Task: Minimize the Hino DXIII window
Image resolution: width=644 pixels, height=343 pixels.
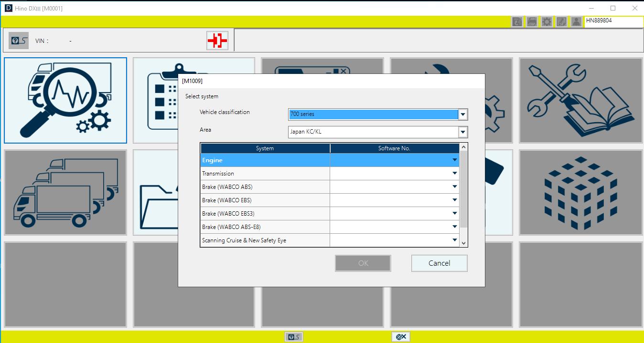Action: (x=591, y=8)
